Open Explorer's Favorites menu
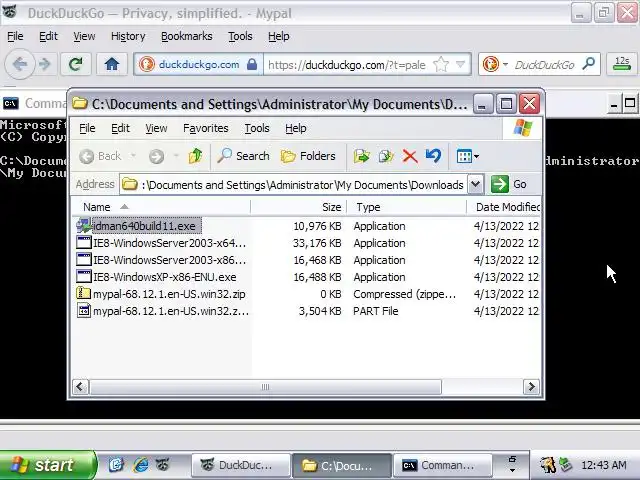640x480 pixels. coord(205,128)
